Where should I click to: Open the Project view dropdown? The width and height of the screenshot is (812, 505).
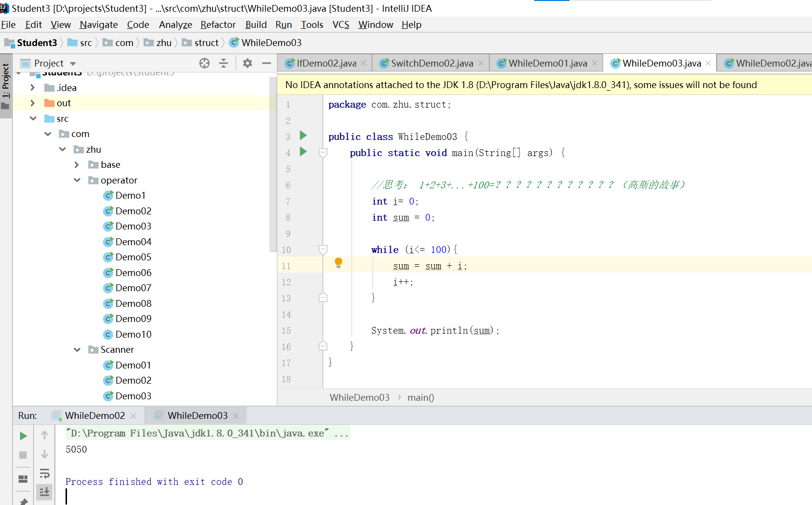[73, 64]
